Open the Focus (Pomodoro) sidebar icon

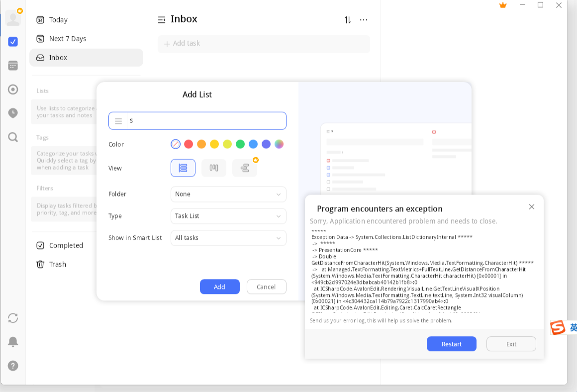(x=13, y=90)
